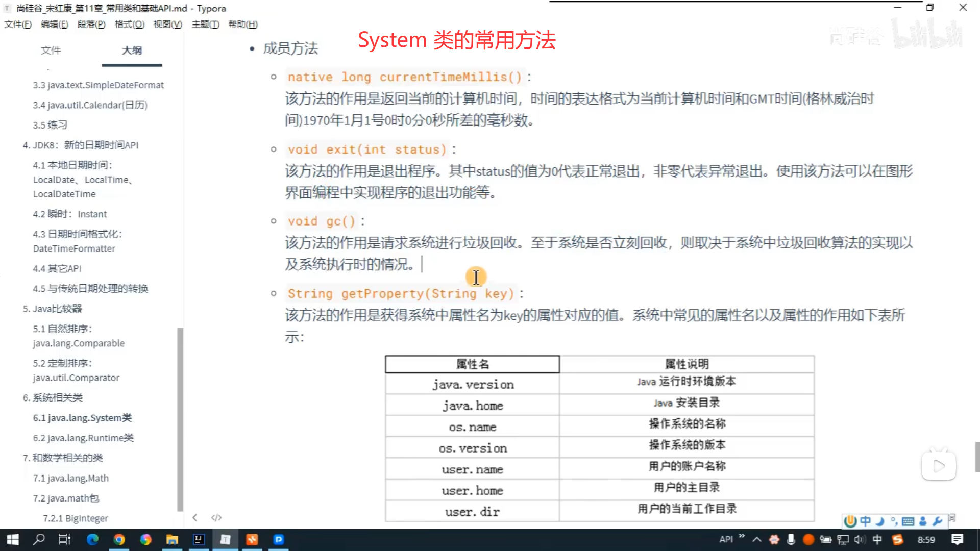Collapse sidebar with the left arrow
Screen dimensions: 980x551
[195, 517]
